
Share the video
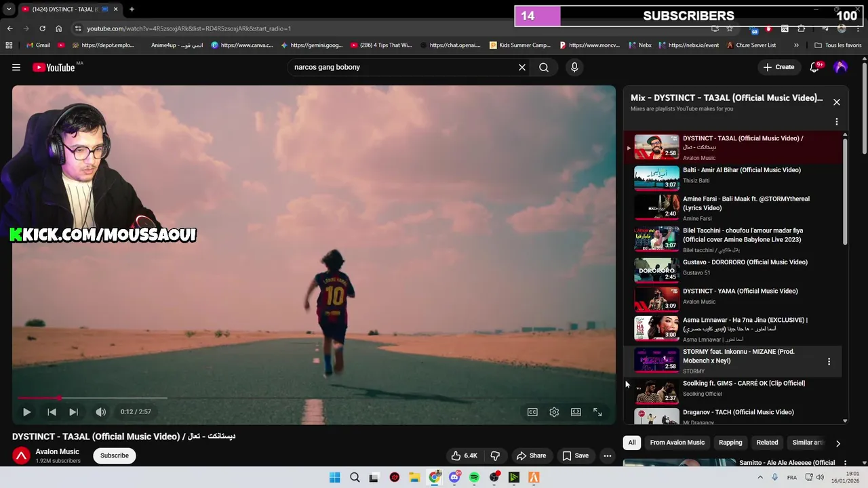pyautogui.click(x=531, y=455)
